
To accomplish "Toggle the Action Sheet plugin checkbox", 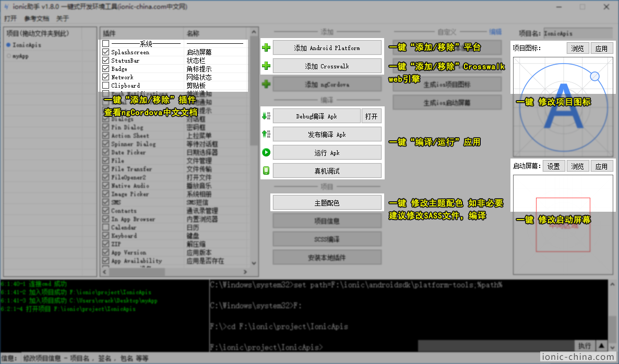I will 105,135.
